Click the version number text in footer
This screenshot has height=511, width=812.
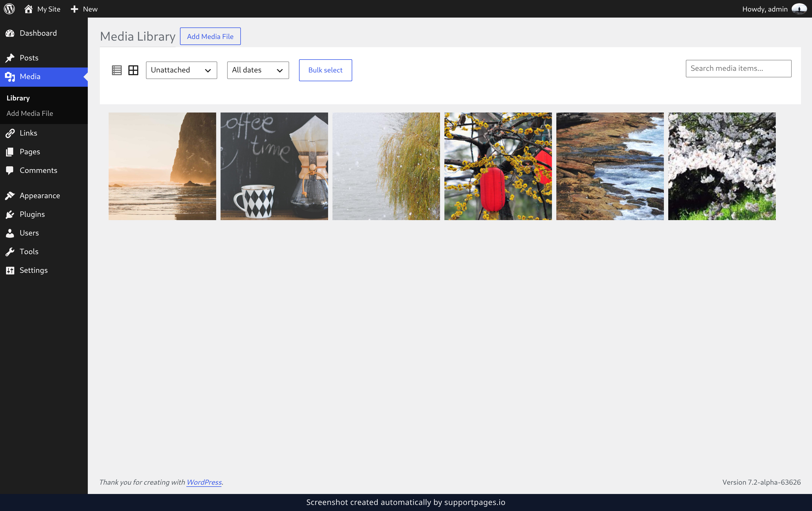pyautogui.click(x=762, y=482)
